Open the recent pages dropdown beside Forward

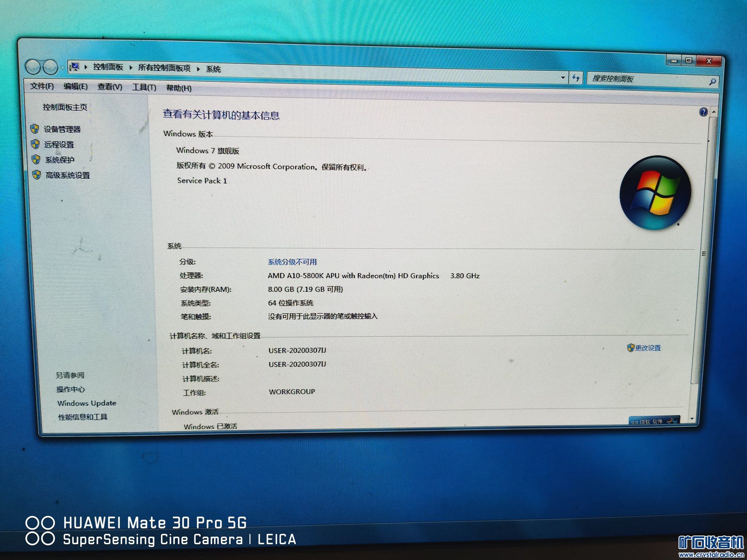tap(63, 67)
